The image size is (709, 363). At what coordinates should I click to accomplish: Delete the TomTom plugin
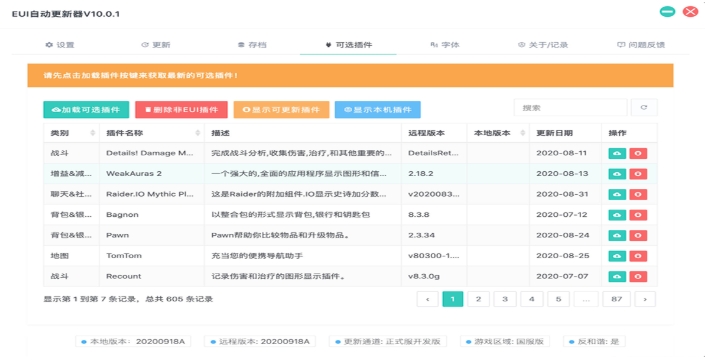638,256
